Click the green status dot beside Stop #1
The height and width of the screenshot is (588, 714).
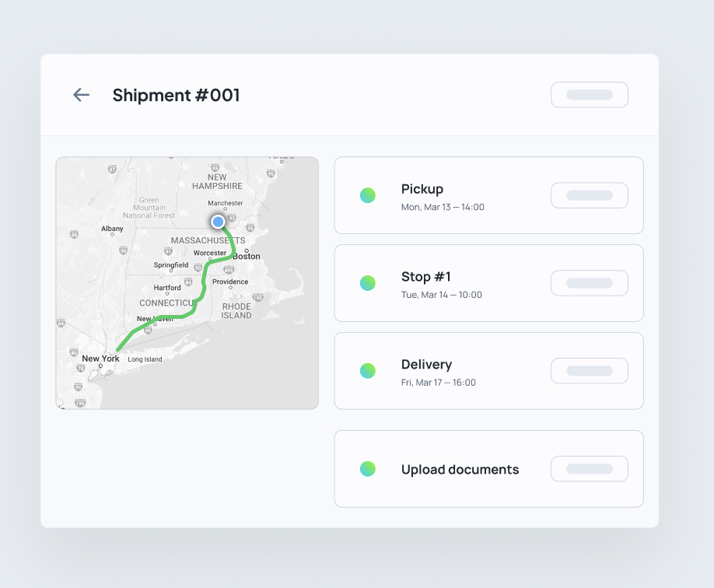(368, 283)
